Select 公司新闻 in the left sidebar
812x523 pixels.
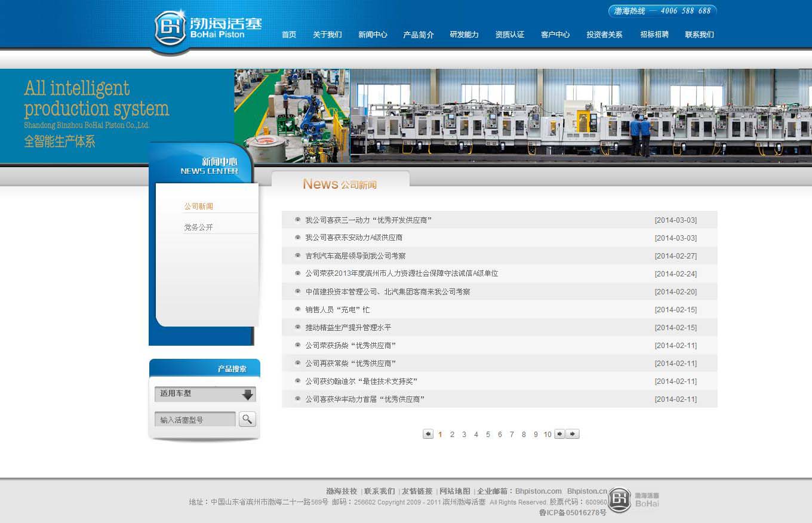coord(198,207)
